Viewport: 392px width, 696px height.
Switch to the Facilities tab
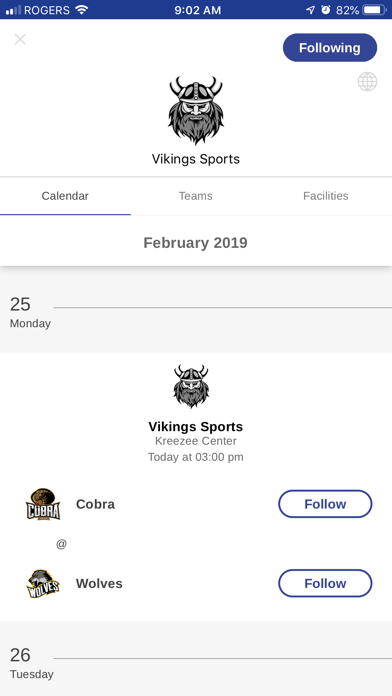pyautogui.click(x=326, y=196)
